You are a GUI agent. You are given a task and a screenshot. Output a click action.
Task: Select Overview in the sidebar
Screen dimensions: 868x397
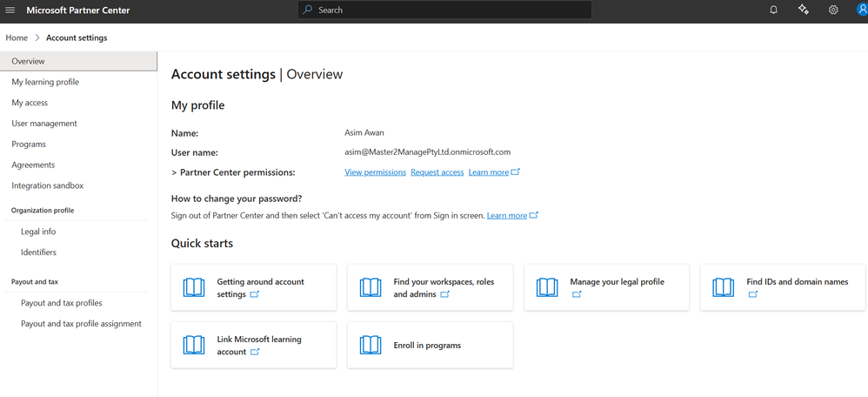coord(78,61)
